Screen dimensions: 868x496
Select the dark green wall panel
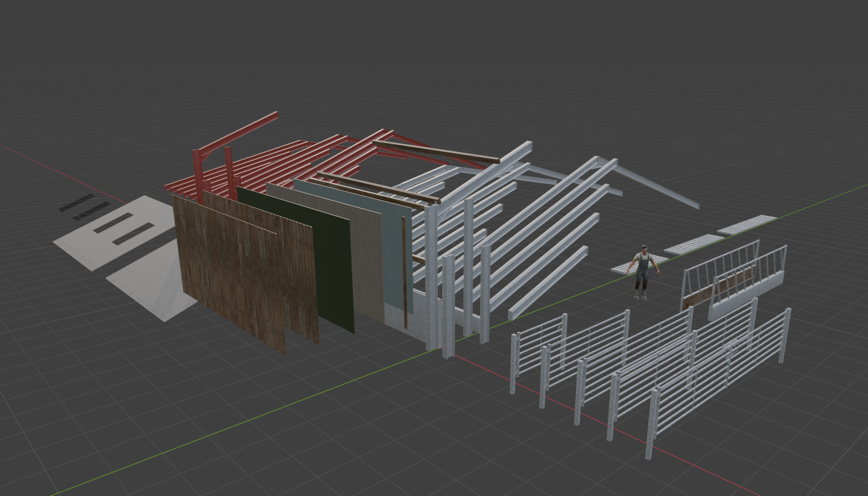[332, 264]
